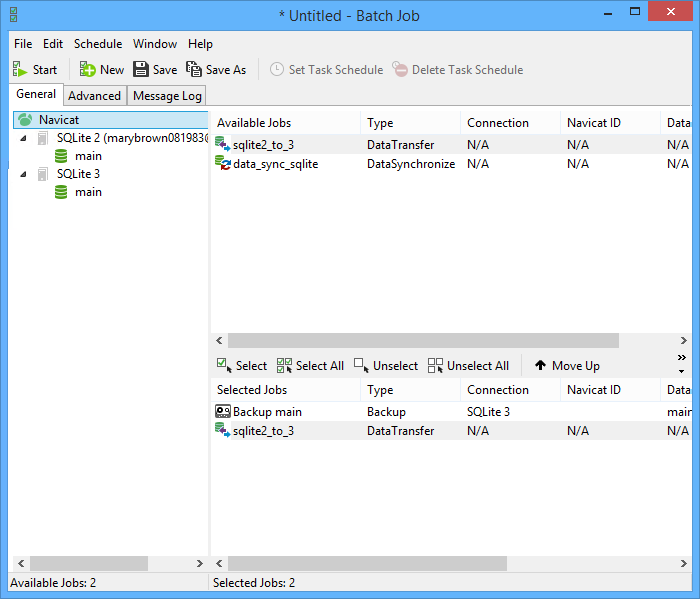The height and width of the screenshot is (599, 700).
Task: Start the batch job with the Start icon
Action: coord(20,70)
